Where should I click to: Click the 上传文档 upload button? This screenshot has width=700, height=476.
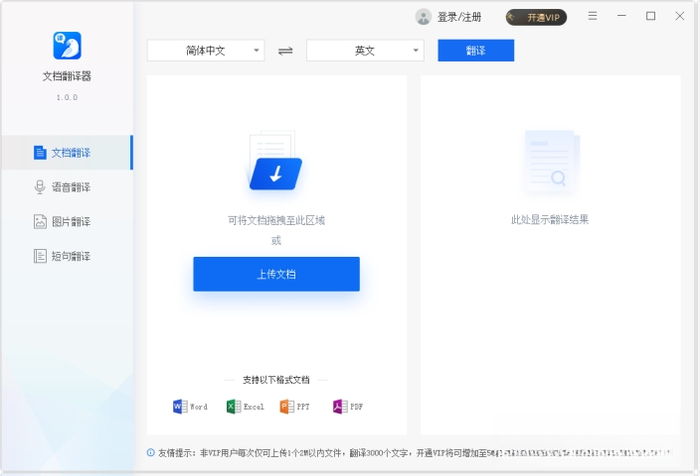[x=276, y=274]
